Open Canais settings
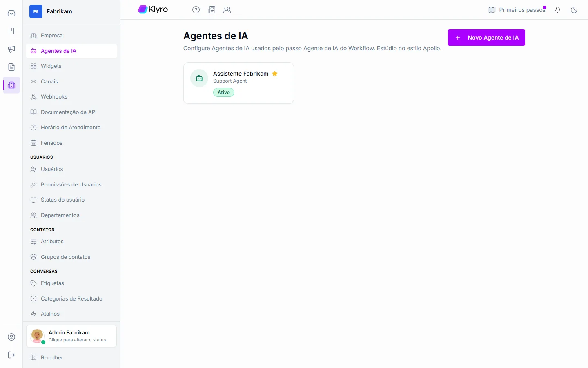 (x=71, y=82)
